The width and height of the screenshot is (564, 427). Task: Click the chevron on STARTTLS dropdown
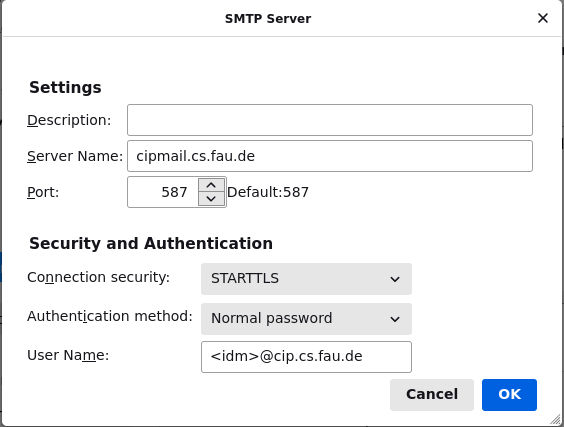(395, 279)
